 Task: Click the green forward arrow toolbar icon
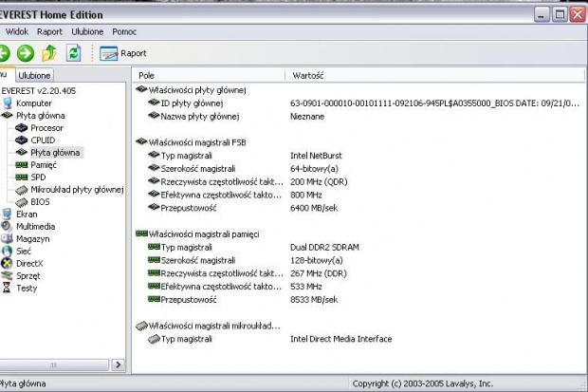pos(26,53)
